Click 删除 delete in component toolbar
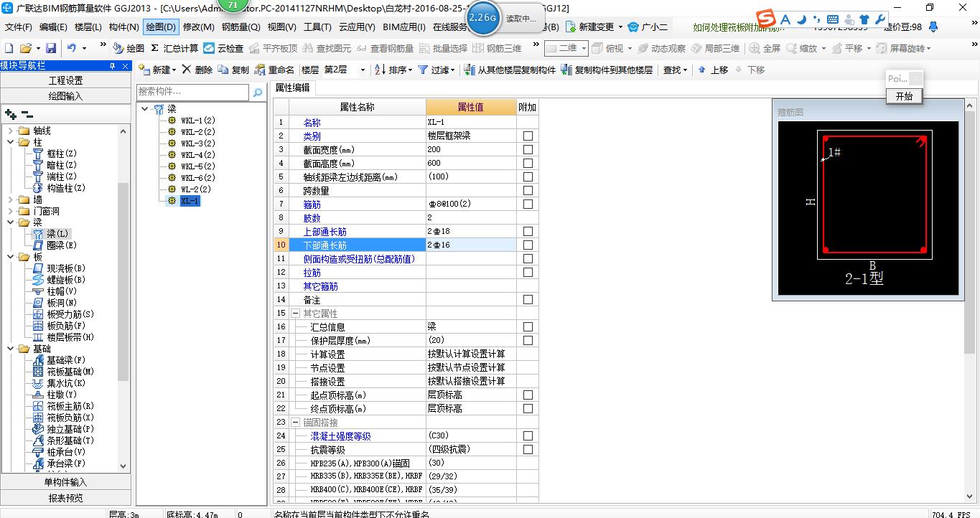The height and width of the screenshot is (518, 980). [x=197, y=70]
